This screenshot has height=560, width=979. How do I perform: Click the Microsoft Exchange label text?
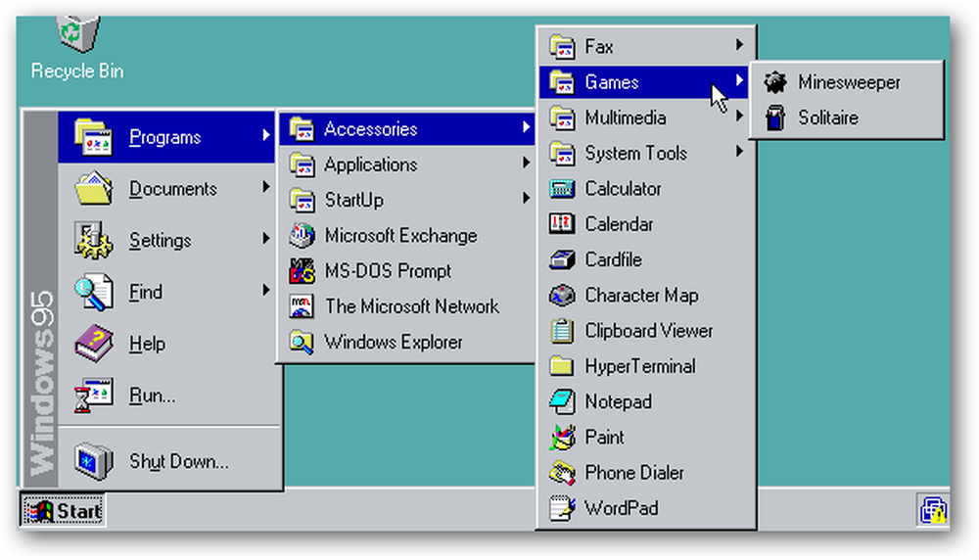coord(400,236)
